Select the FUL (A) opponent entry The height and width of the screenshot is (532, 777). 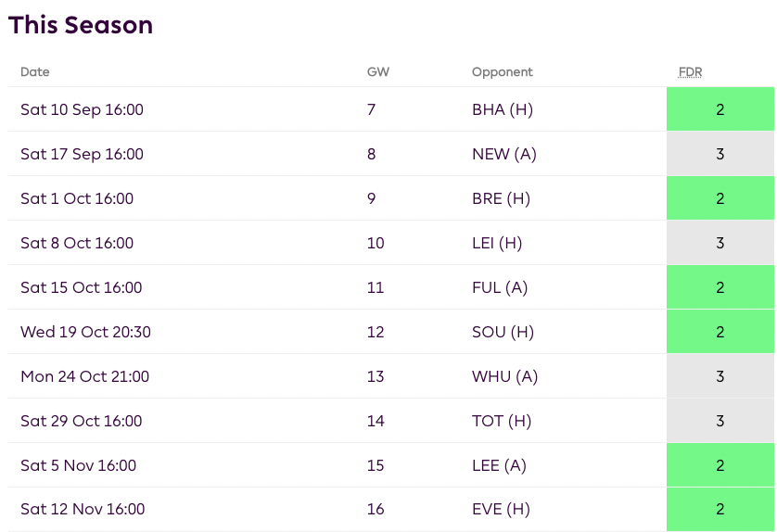pyautogui.click(x=499, y=287)
